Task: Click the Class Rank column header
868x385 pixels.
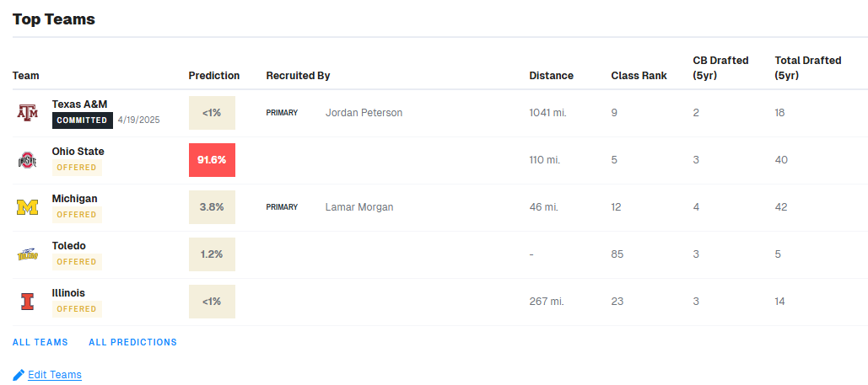Action: pyautogui.click(x=639, y=76)
